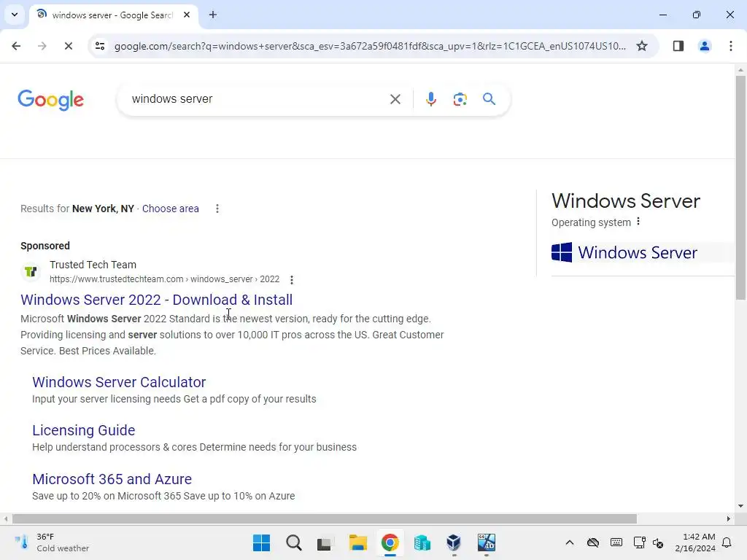Close the windows server Google Search tab

coord(187,15)
